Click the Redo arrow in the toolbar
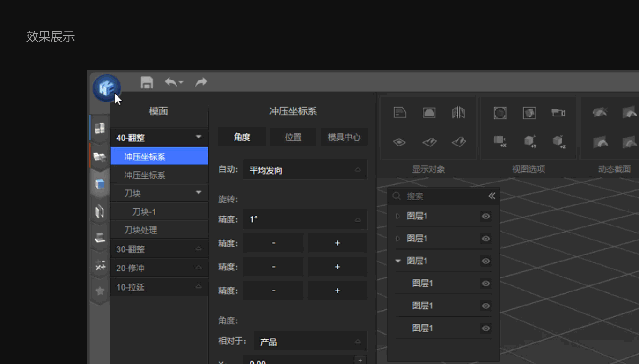This screenshot has width=639, height=364. pyautogui.click(x=201, y=82)
